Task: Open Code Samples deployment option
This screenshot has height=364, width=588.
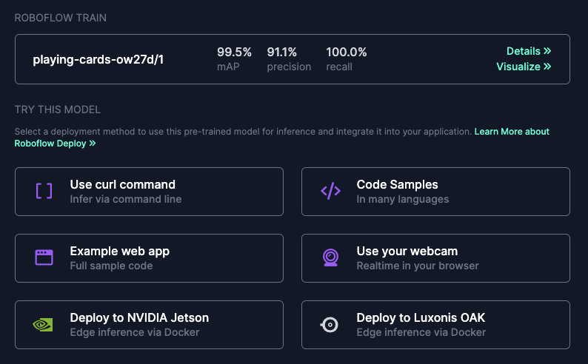Action: coord(435,192)
